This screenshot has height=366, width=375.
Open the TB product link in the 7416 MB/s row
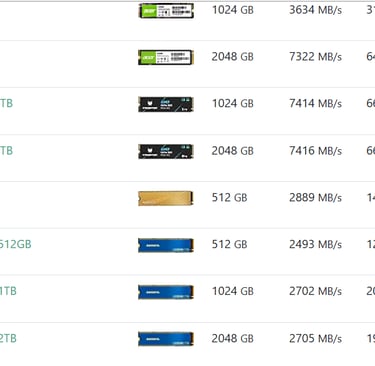(x=6, y=151)
